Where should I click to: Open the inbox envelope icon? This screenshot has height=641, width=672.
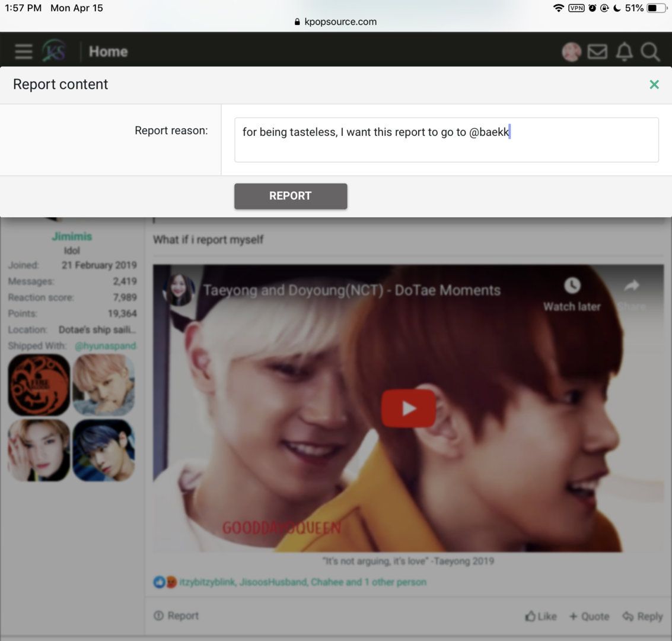[597, 52]
